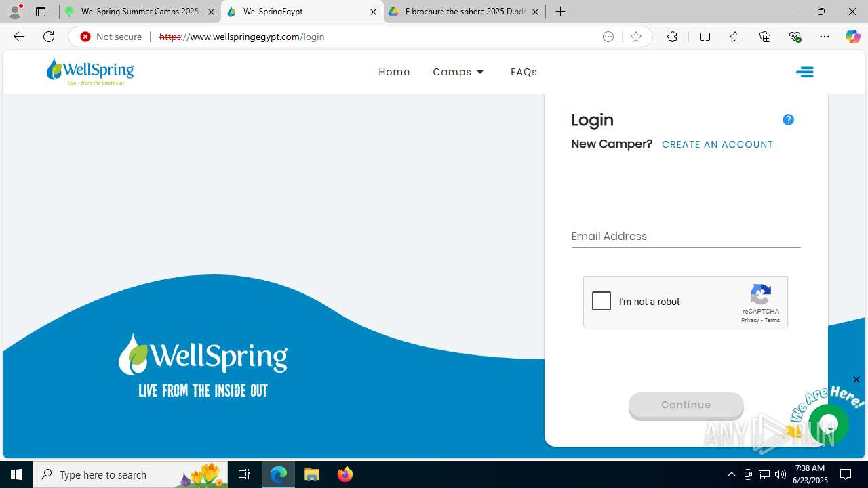The width and height of the screenshot is (868, 488).
Task: Go to the Home menu item
Action: coord(394,72)
